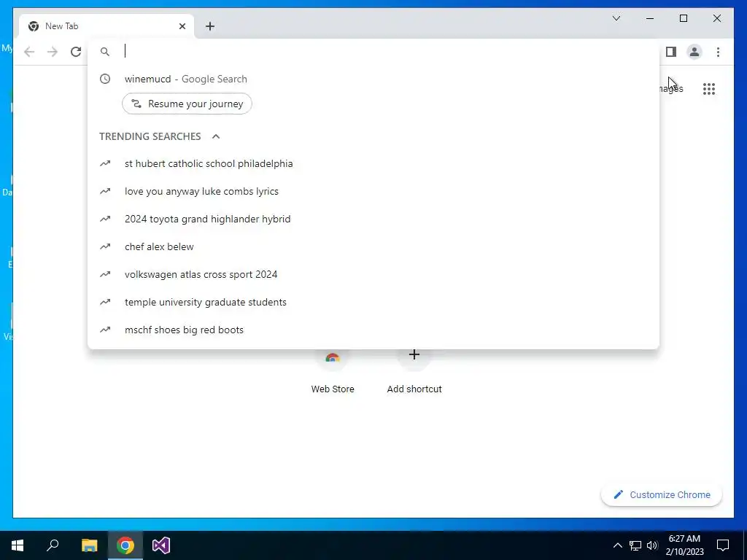Viewport: 747px width, 560px height.
Task: Click the history clock icon beside winemucd
Action: (105, 79)
